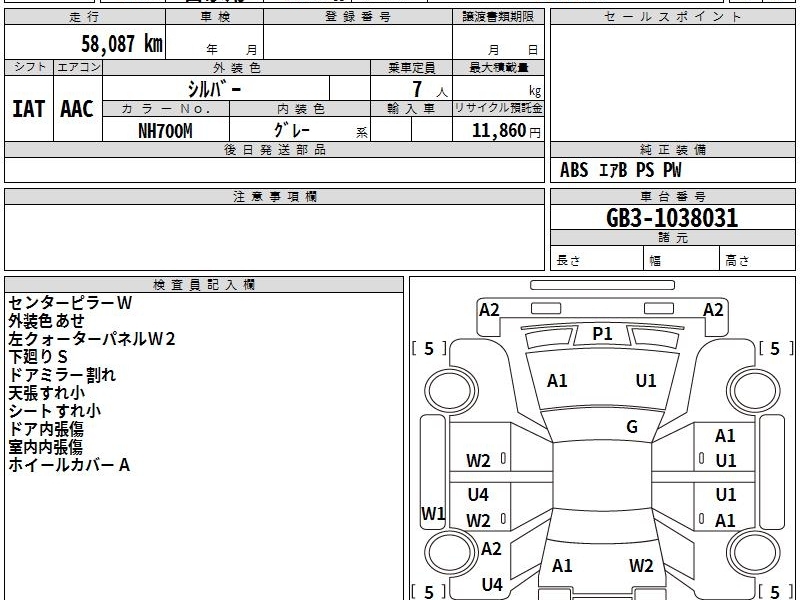Click the W1 mark on car diagram
The image size is (800, 600).
(433, 513)
